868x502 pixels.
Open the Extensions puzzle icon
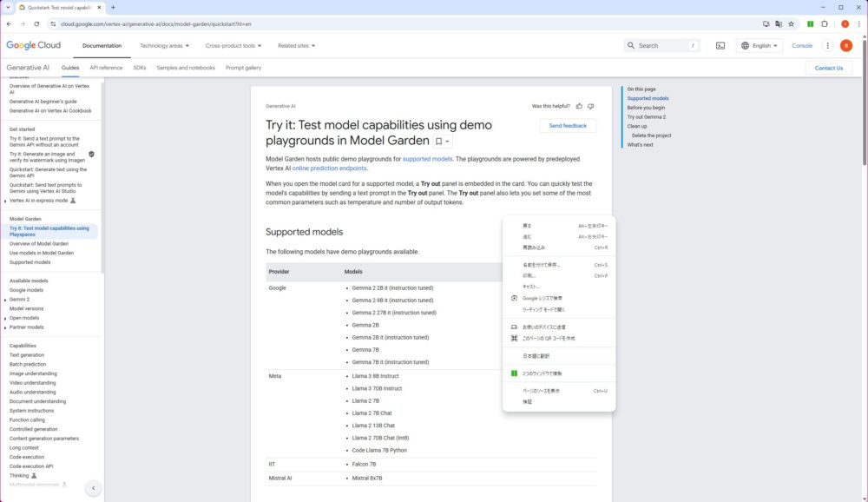click(825, 23)
